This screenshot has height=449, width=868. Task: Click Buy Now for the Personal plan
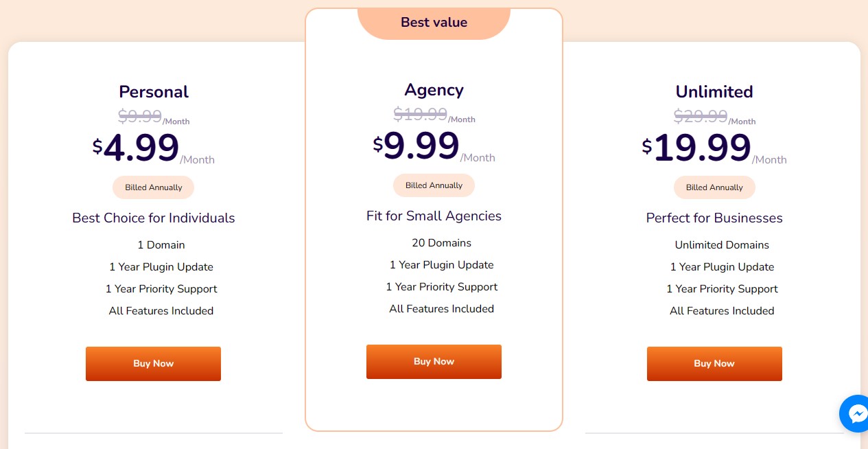click(153, 363)
